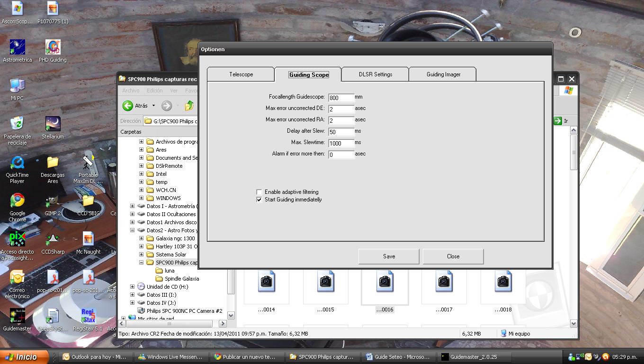The image size is (644, 364).
Task: Collapse the Datos2 - Astro Fotos drive
Action: coord(132,230)
